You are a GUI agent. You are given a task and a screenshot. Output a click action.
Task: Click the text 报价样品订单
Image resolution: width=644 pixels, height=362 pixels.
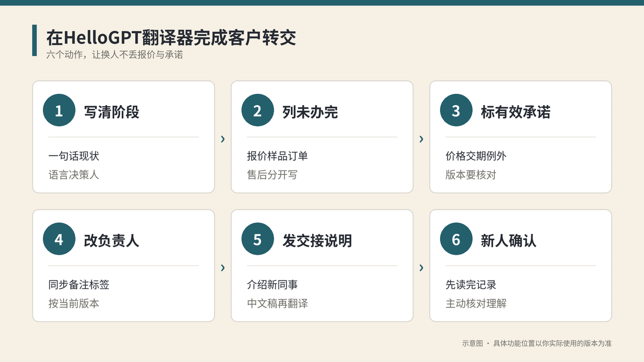coord(277,156)
